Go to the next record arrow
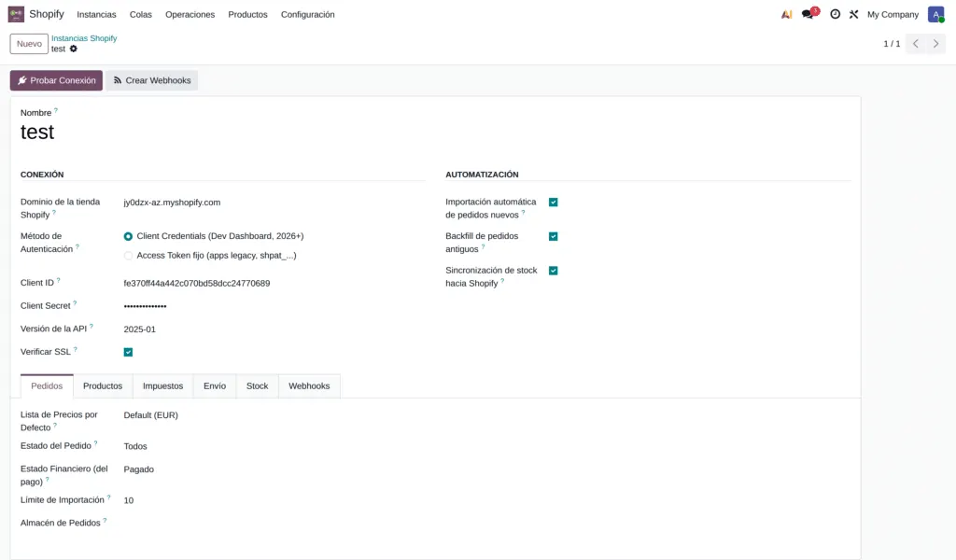The height and width of the screenshot is (560, 956). coord(935,43)
